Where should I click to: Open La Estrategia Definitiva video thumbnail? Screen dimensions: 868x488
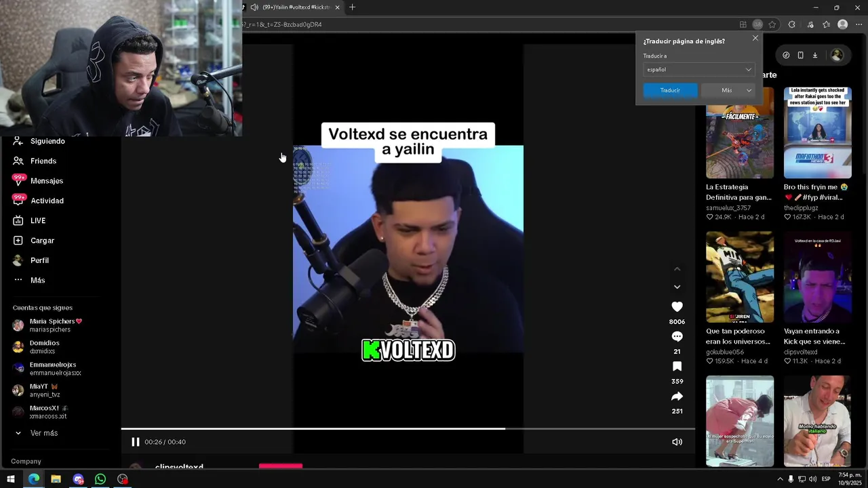(x=740, y=133)
